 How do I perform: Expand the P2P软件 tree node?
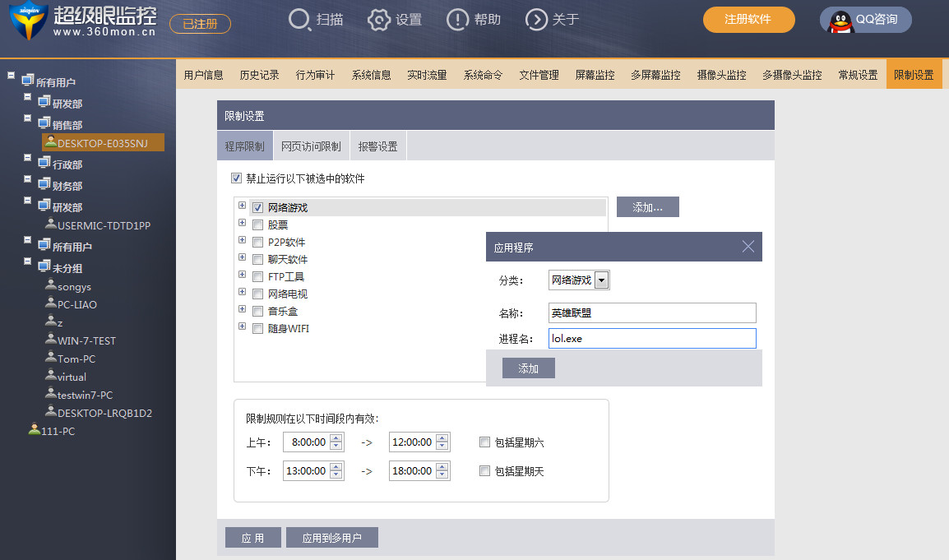tap(242, 240)
